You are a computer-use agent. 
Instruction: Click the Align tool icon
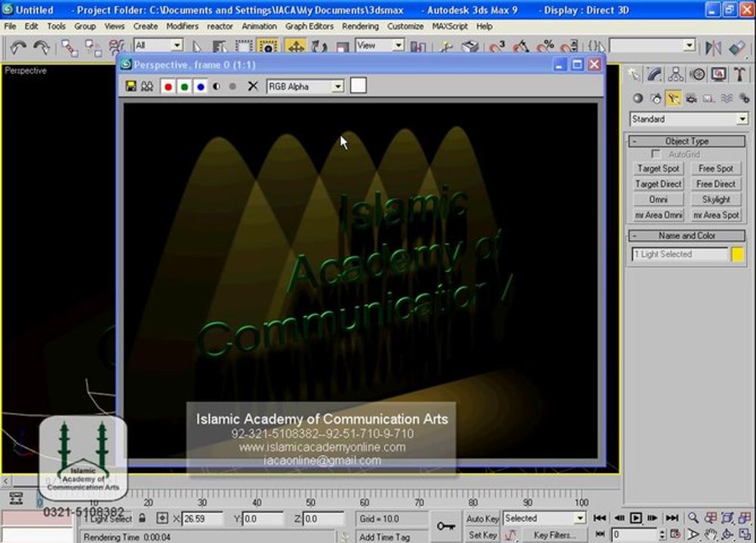coord(736,48)
